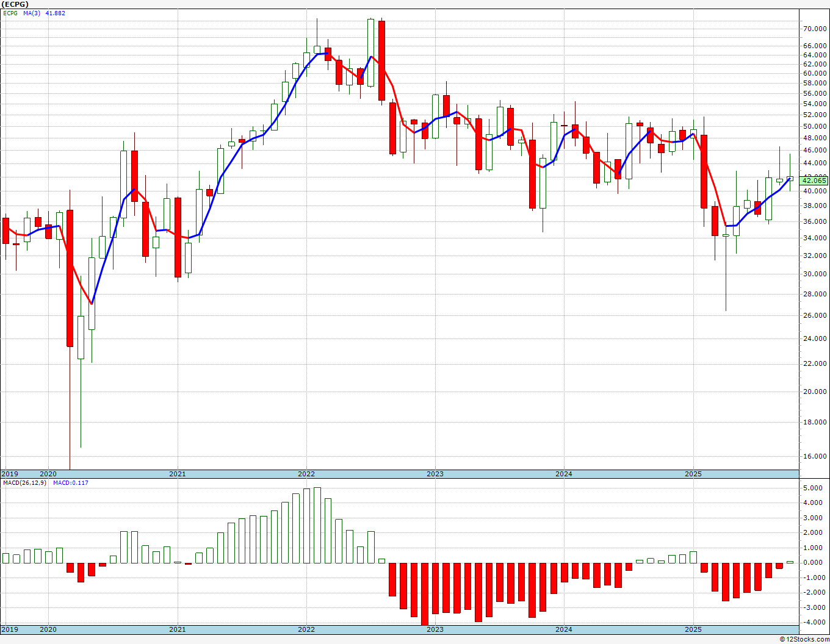The width and height of the screenshot is (830, 644).
Task: Select the 34.000 price axis label
Action: pos(815,238)
